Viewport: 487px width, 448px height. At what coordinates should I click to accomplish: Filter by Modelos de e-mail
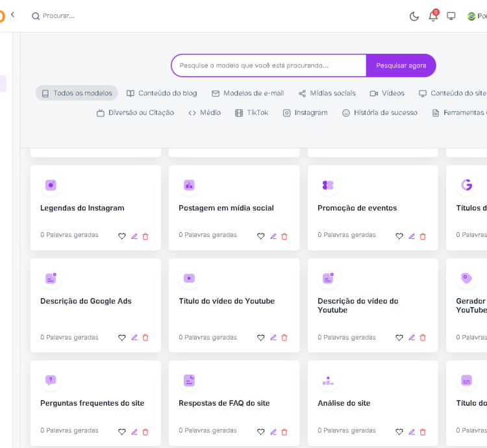click(x=247, y=93)
